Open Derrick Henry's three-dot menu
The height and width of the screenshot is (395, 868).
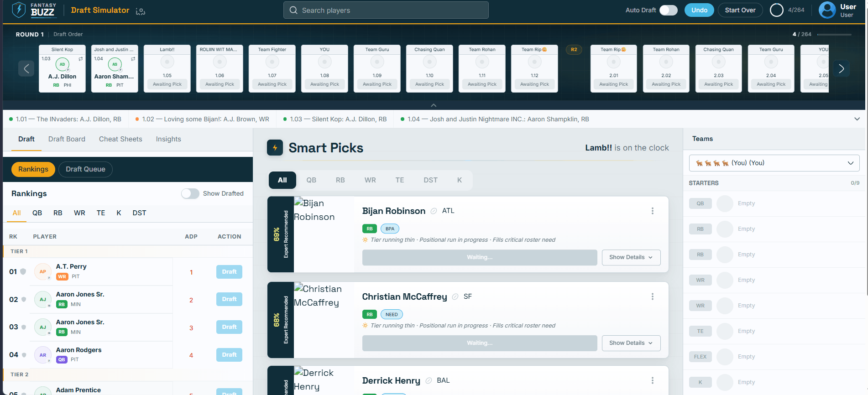[653, 381]
